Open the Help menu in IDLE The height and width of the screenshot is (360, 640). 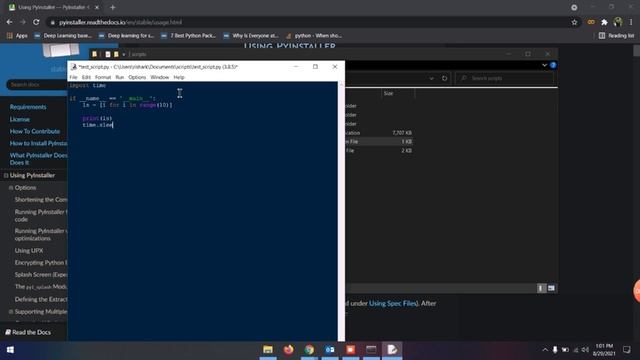[x=179, y=77]
